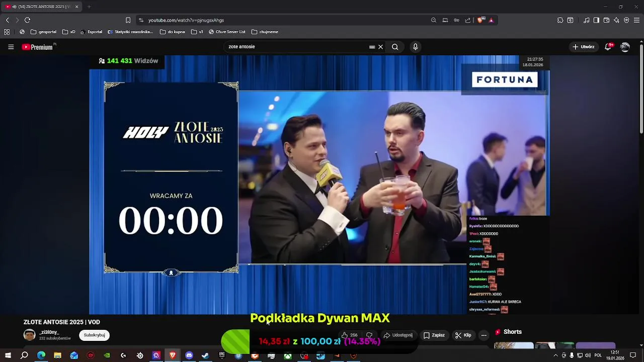Open File Explorer from the taskbar
This screenshot has width=644, height=362.
pos(57,355)
